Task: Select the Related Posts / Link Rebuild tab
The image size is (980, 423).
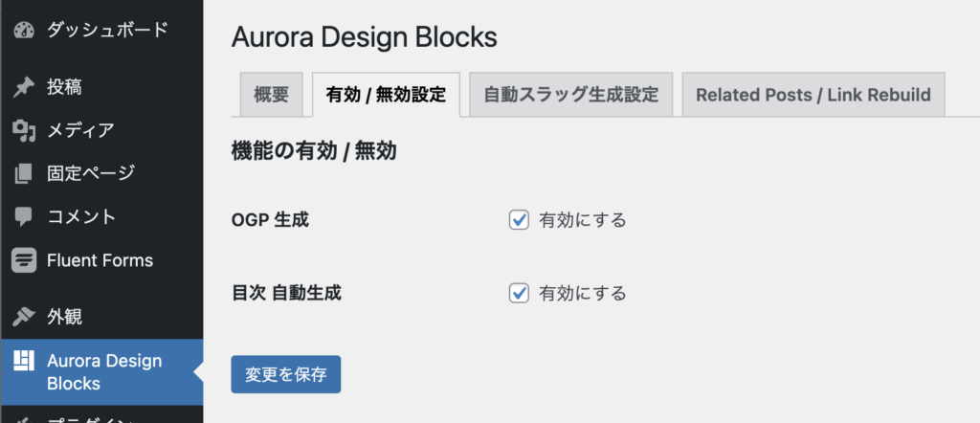Action: [x=813, y=95]
